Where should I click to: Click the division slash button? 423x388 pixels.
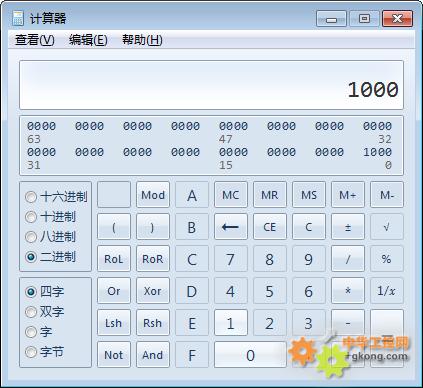pos(348,259)
